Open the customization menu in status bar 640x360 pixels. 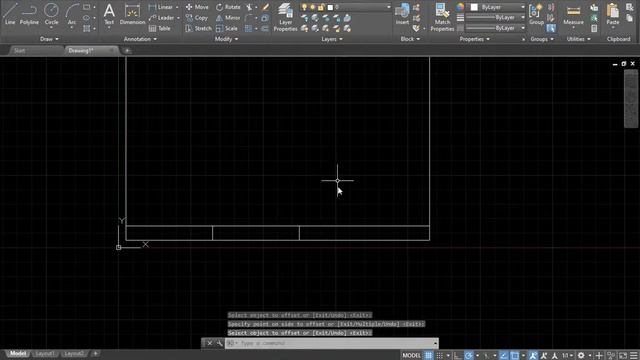click(633, 356)
